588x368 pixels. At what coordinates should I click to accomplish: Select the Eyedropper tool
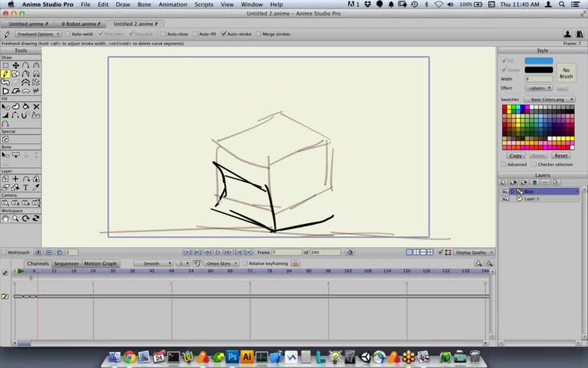pyautogui.click(x=36, y=187)
